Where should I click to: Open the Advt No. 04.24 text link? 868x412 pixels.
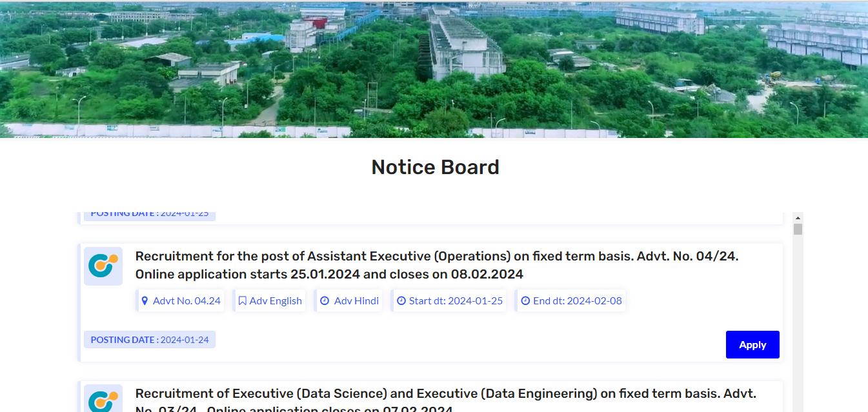point(187,300)
